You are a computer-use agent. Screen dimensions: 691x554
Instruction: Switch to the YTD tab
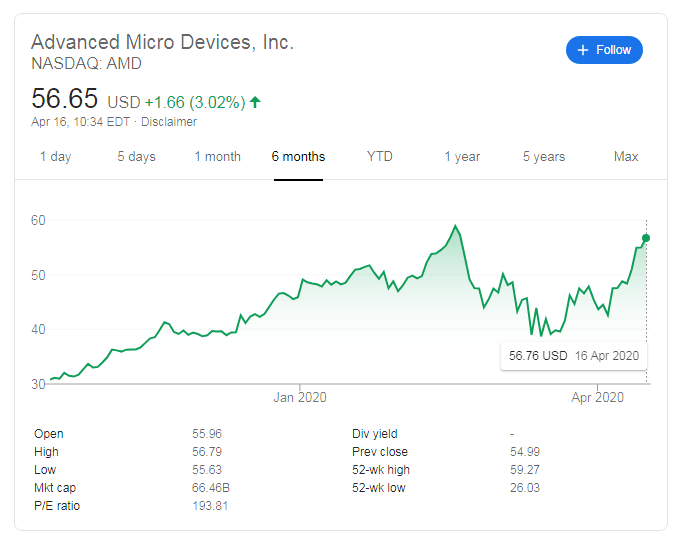(380, 157)
